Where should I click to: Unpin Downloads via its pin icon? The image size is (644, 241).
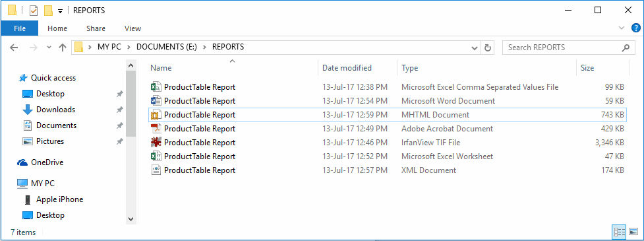(119, 110)
